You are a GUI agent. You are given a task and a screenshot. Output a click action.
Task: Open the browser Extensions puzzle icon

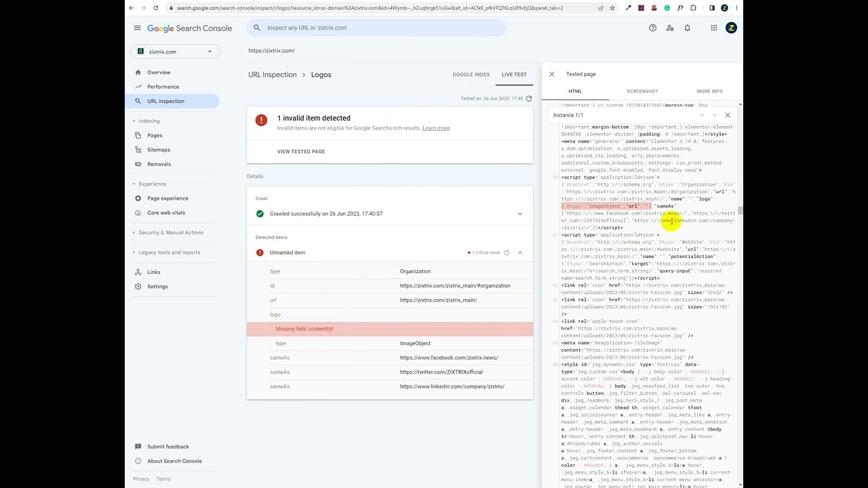click(693, 8)
